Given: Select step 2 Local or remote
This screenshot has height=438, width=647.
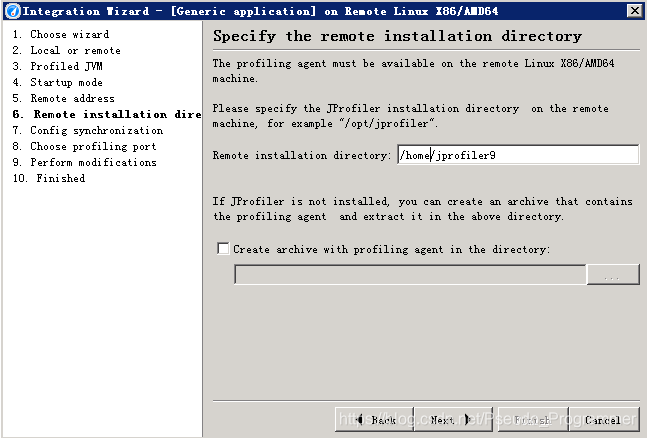Looking at the screenshot, I should 66,50.
